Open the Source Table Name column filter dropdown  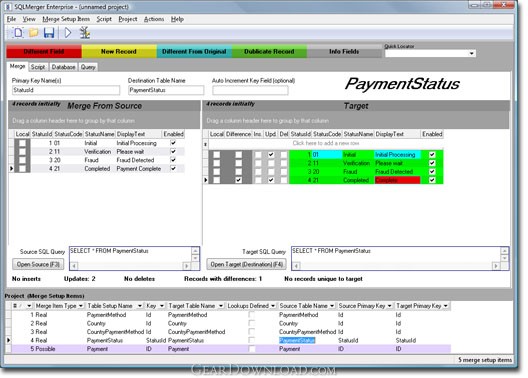pos(332,306)
